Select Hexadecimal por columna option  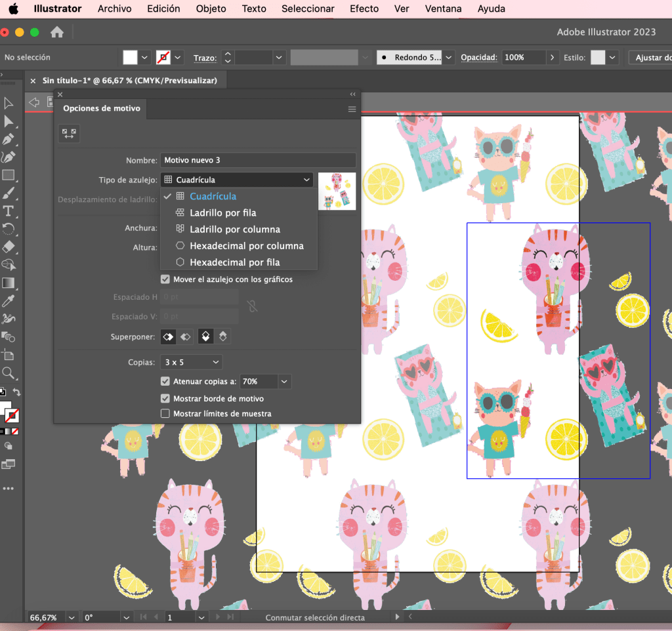pos(246,246)
